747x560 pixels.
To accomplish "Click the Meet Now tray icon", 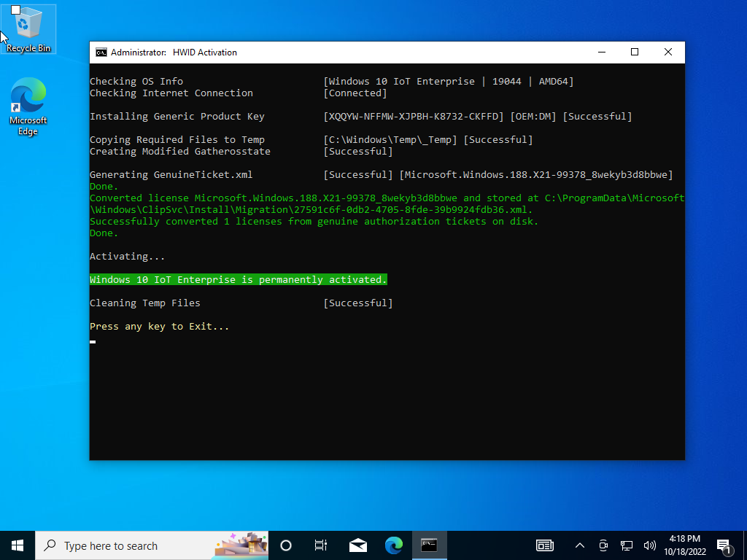I will click(603, 545).
